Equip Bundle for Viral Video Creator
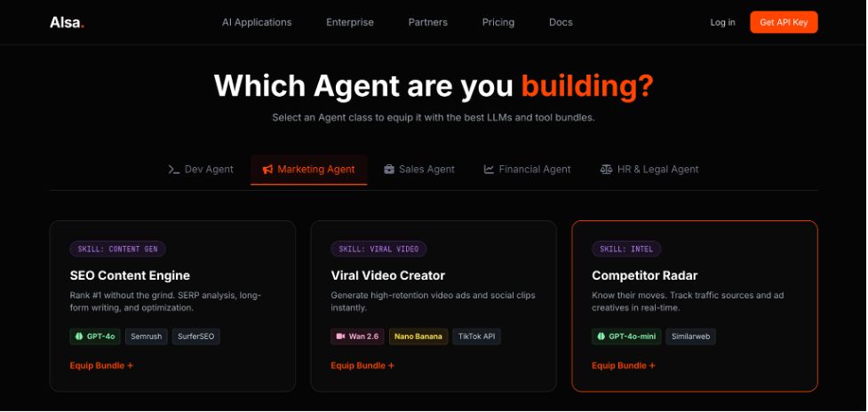The height and width of the screenshot is (412, 868). coord(362,366)
